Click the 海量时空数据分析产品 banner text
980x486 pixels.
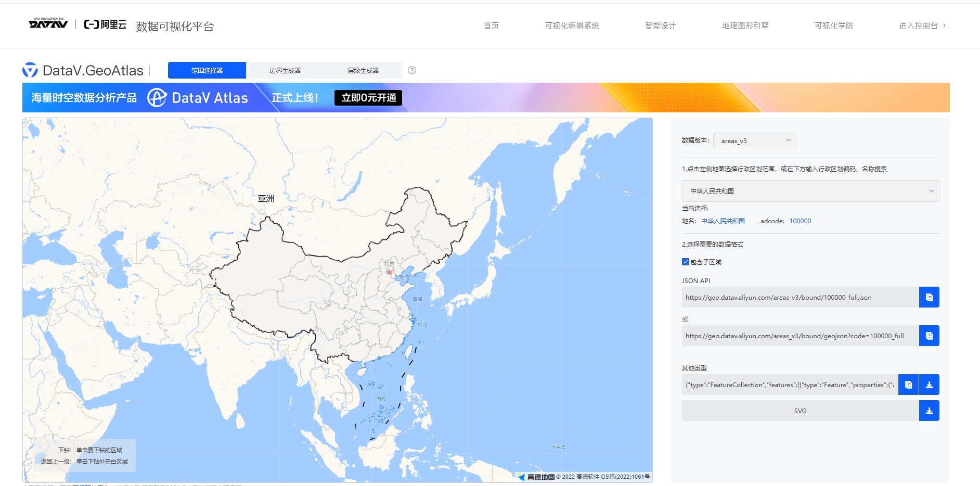pyautogui.click(x=84, y=98)
